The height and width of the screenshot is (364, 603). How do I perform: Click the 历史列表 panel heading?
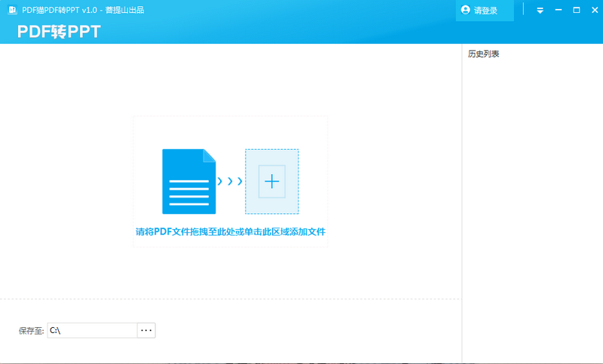coord(483,54)
